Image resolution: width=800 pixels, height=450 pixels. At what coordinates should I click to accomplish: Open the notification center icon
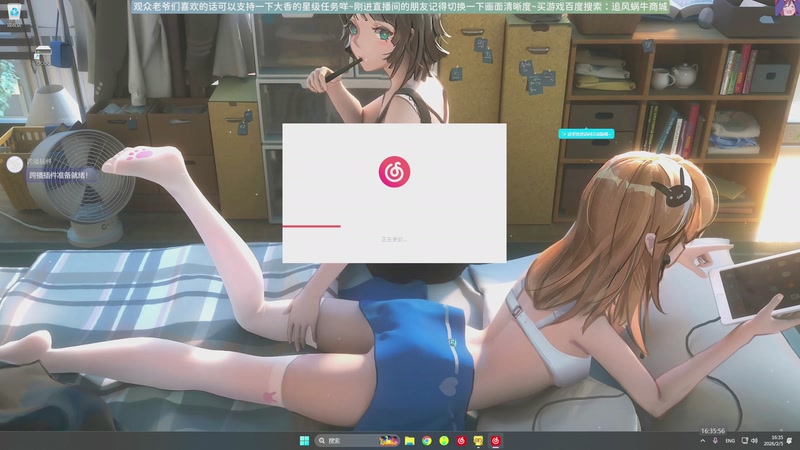click(x=790, y=441)
